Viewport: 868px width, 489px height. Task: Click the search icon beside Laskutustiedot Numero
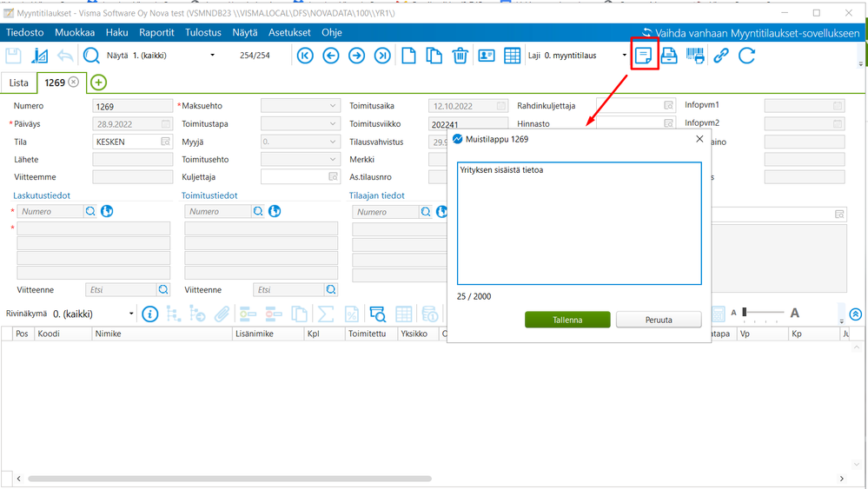coord(90,211)
